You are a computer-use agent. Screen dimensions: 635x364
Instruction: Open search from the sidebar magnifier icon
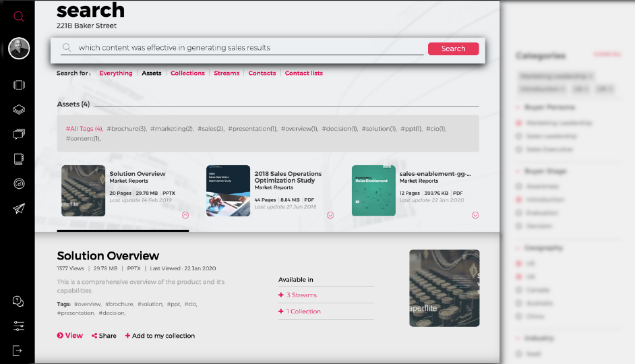coord(19,17)
